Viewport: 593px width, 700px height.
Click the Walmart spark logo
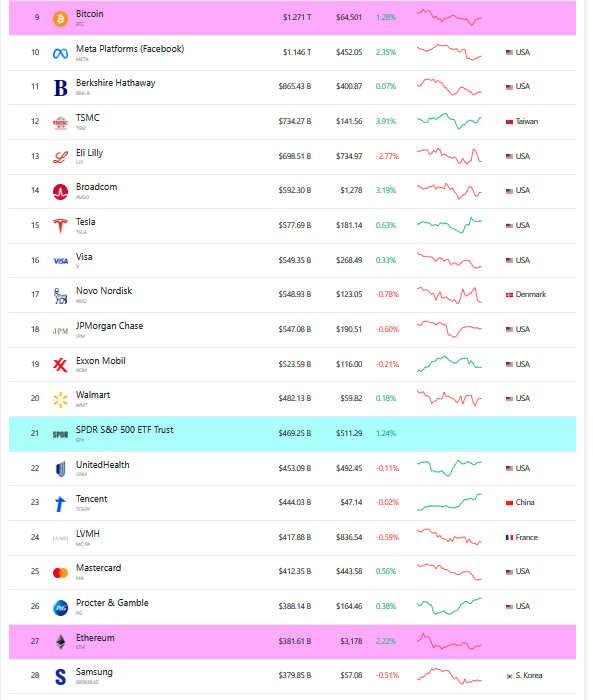(x=60, y=400)
